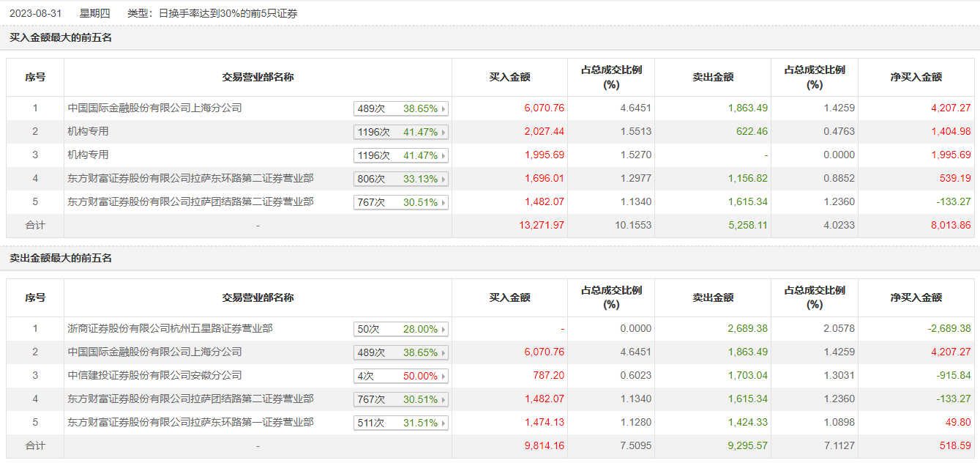Click the date 2023-08-31 at top
980x463 pixels.
34,13
